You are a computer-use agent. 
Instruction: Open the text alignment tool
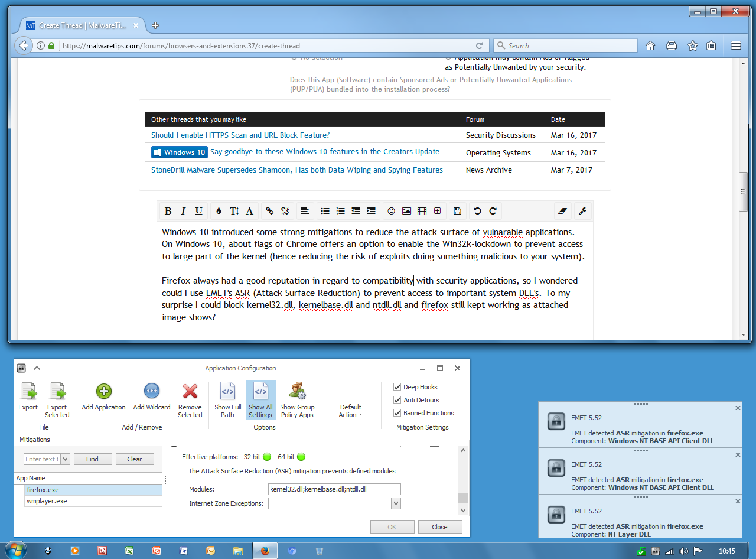click(x=305, y=211)
